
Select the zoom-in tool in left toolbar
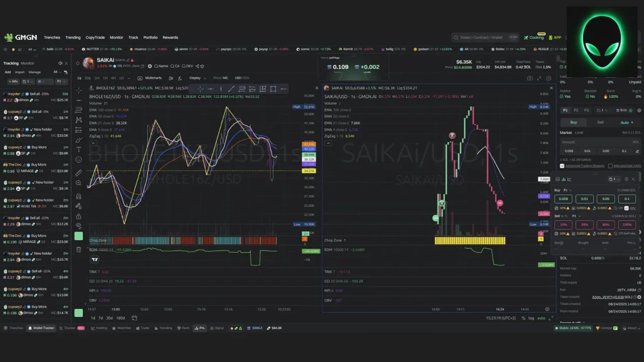pos(78,183)
